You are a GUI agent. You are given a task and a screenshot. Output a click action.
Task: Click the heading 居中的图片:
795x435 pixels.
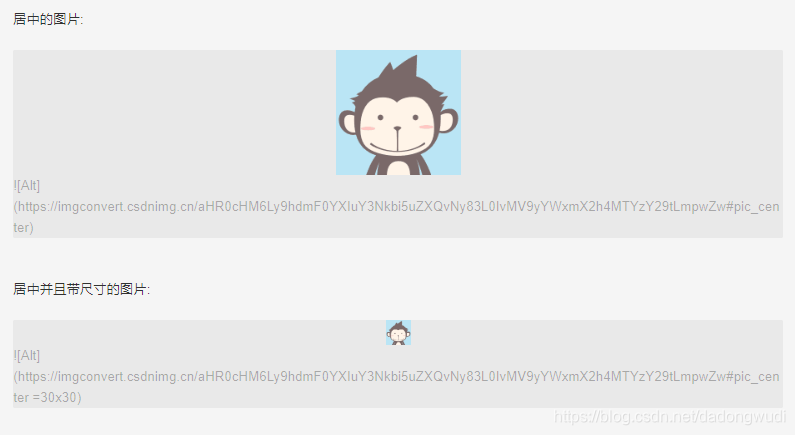48,19
